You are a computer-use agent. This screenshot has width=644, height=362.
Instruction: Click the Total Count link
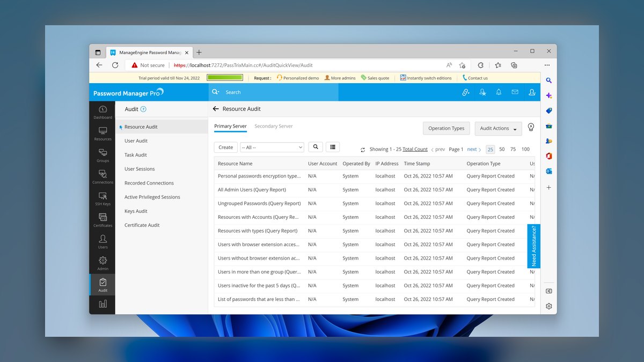click(x=415, y=150)
